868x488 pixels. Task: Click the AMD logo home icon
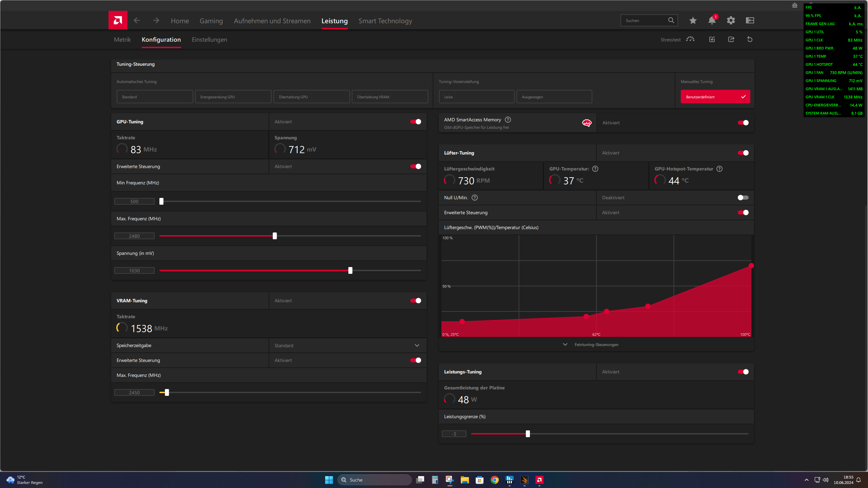click(x=118, y=20)
